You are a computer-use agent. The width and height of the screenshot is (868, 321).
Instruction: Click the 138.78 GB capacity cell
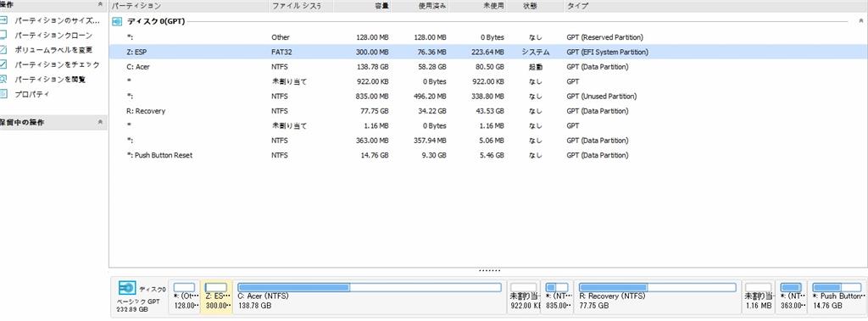point(373,66)
